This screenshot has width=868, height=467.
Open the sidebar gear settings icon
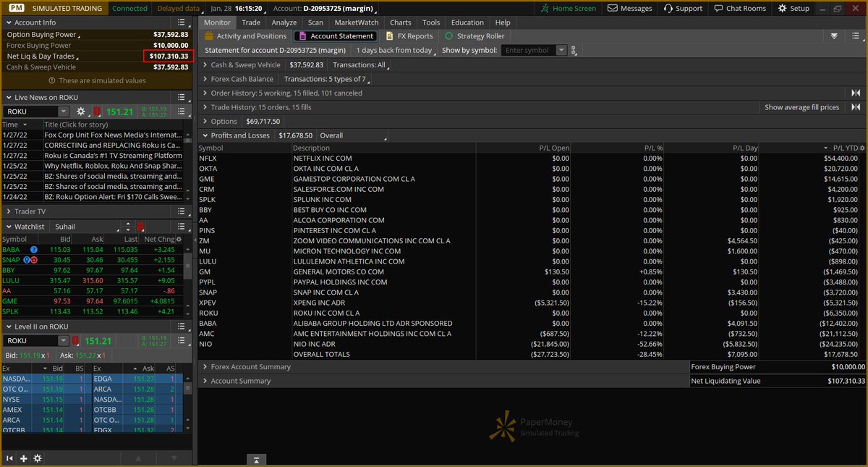(x=38, y=458)
